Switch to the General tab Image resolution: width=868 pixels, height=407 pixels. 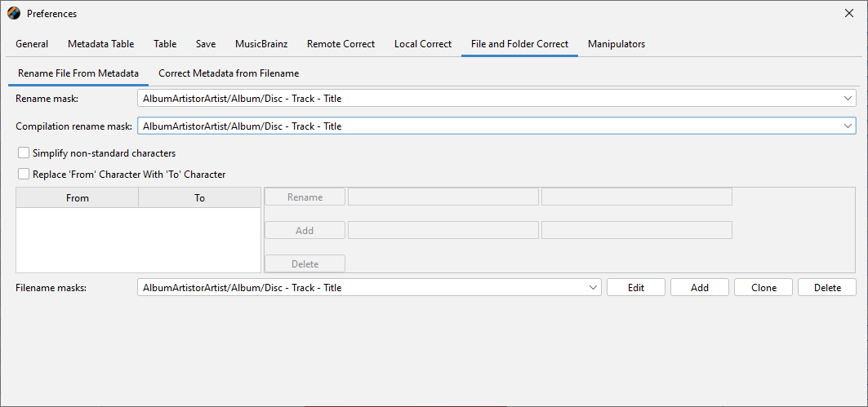32,44
